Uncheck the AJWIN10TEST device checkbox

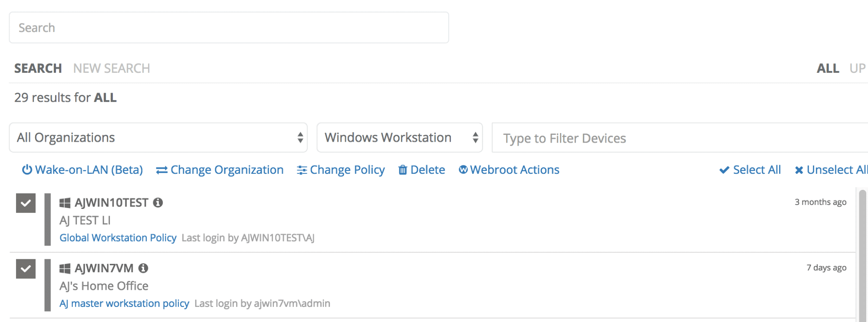tap(26, 203)
